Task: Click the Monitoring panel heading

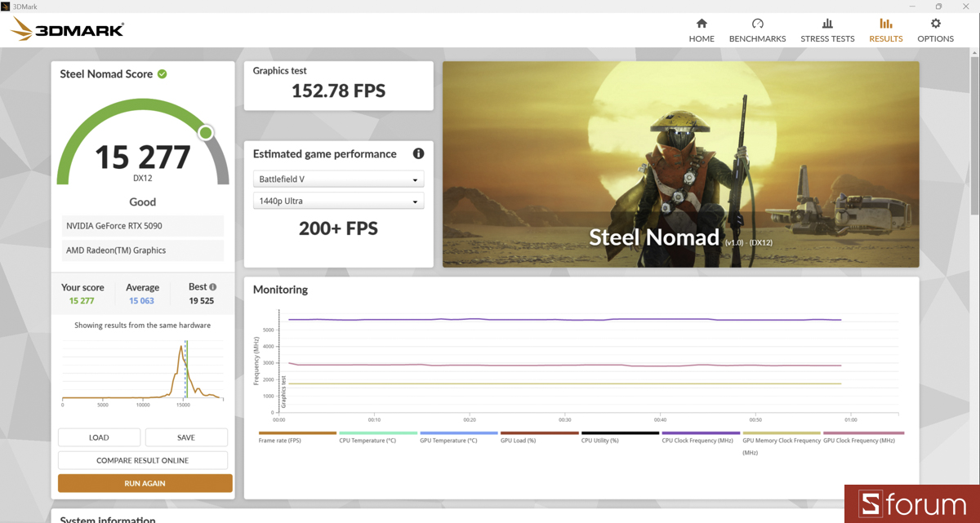Action: coord(280,290)
